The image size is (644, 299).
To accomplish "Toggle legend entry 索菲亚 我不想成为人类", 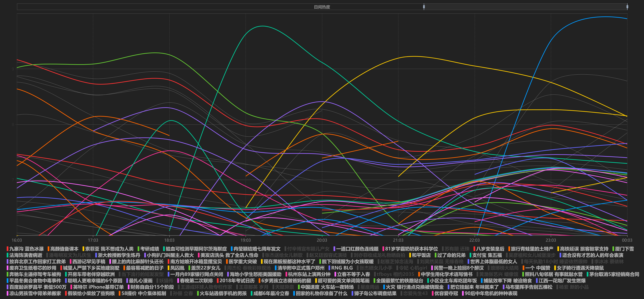I will [x=108, y=249].
